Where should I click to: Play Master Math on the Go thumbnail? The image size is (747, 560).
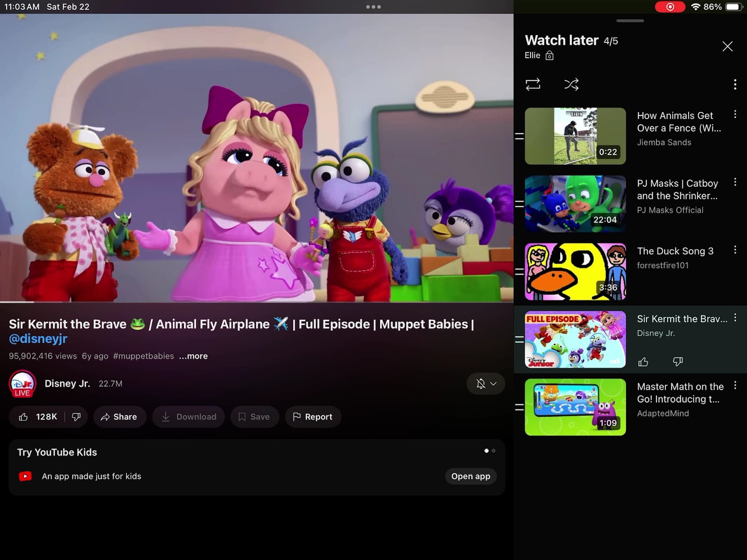(575, 407)
